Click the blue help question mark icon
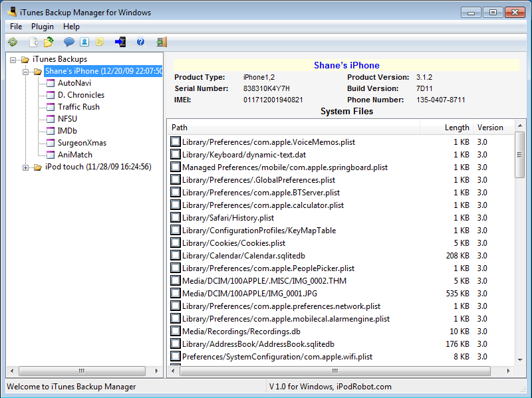The height and width of the screenshot is (398, 532). click(140, 42)
